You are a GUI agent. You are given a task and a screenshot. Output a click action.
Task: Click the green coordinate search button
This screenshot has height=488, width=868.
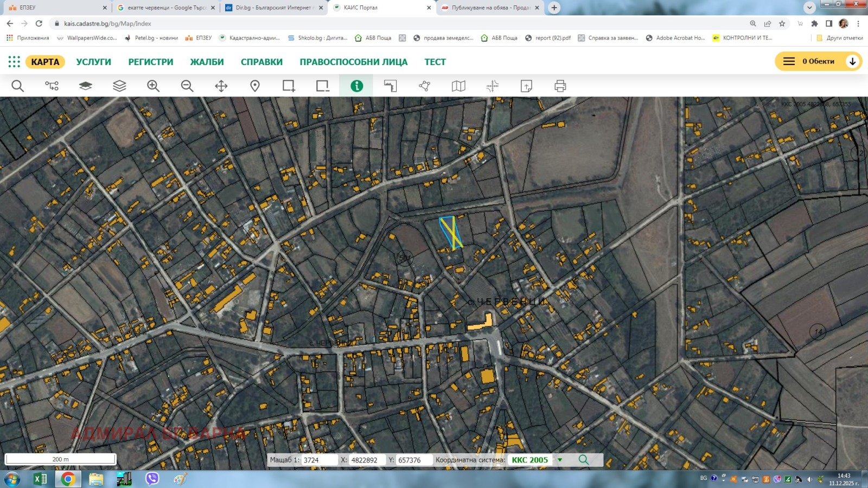584,460
